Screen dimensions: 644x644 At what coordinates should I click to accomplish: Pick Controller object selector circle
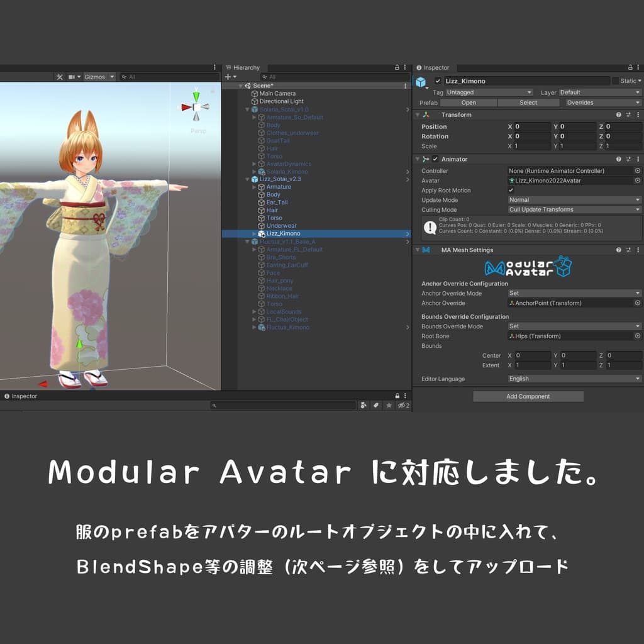coord(638,170)
